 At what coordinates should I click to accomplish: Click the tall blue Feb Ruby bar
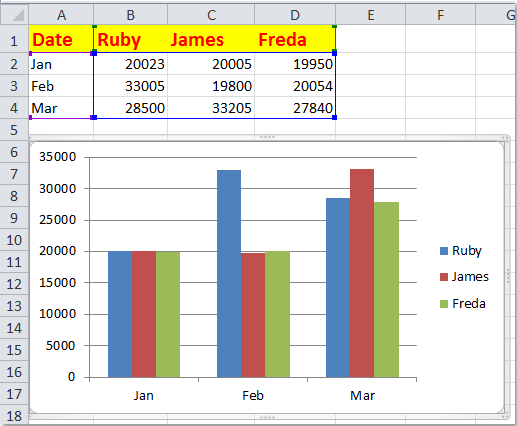pos(229,274)
